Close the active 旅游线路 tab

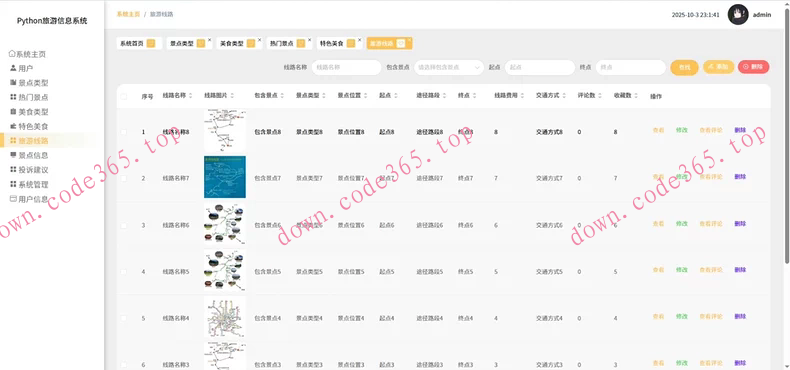(409, 39)
